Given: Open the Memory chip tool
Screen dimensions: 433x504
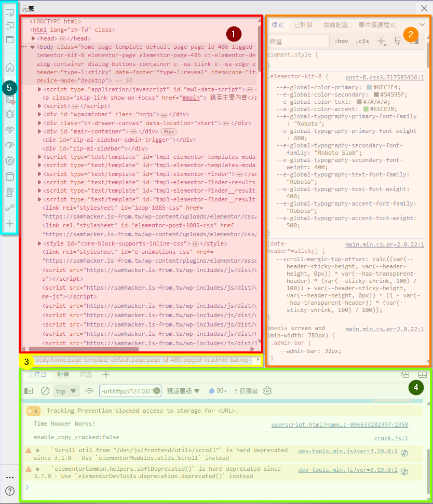Looking at the screenshot, I should [x=10, y=161].
